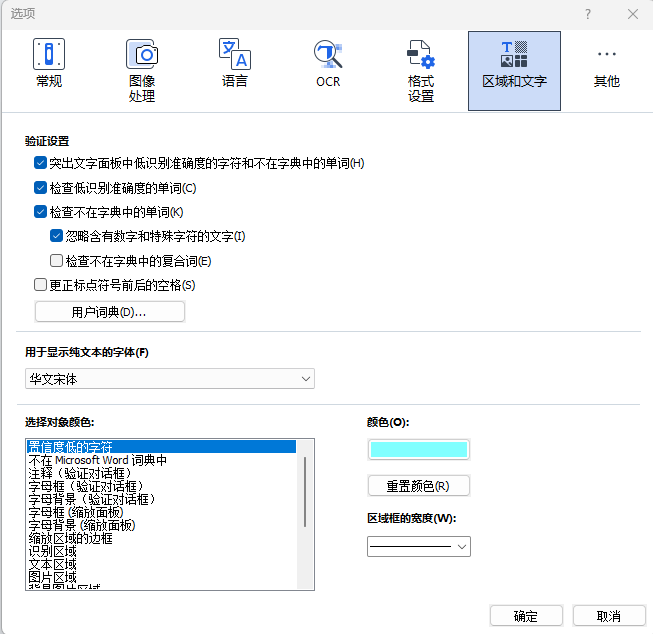The height and width of the screenshot is (634, 653).
Task: Select 不在 Microsoft Word 词典中 list item
Action: tap(162, 460)
